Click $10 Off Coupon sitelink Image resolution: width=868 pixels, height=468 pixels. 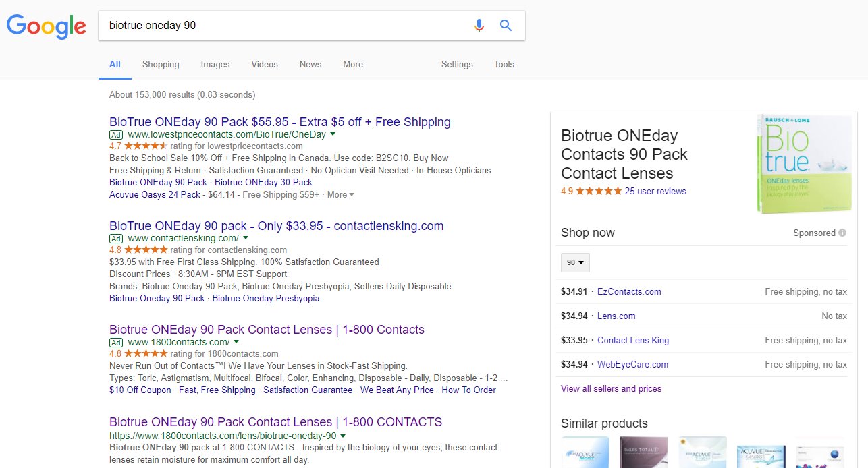[x=140, y=390]
